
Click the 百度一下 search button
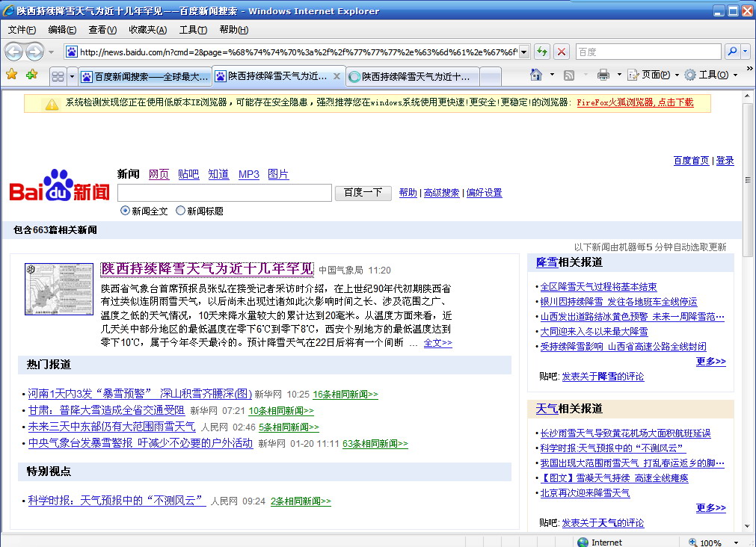click(363, 193)
